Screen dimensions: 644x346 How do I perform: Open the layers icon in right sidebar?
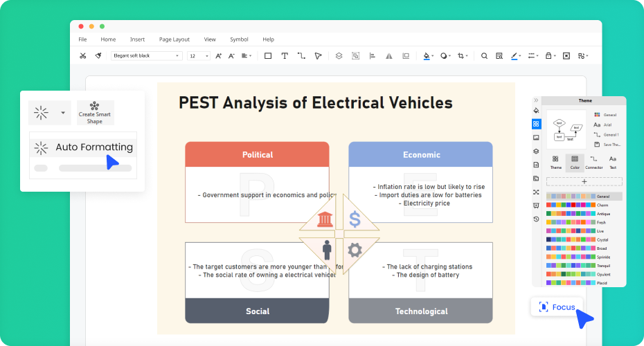536,151
